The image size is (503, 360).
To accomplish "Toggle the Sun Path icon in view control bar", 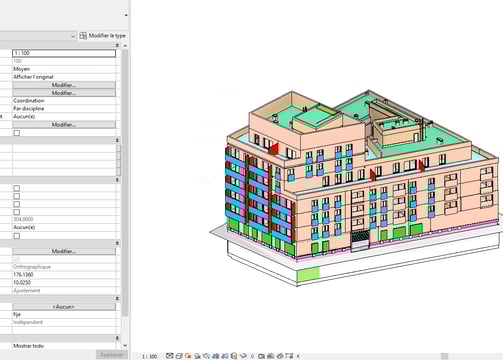I will tap(188, 356).
